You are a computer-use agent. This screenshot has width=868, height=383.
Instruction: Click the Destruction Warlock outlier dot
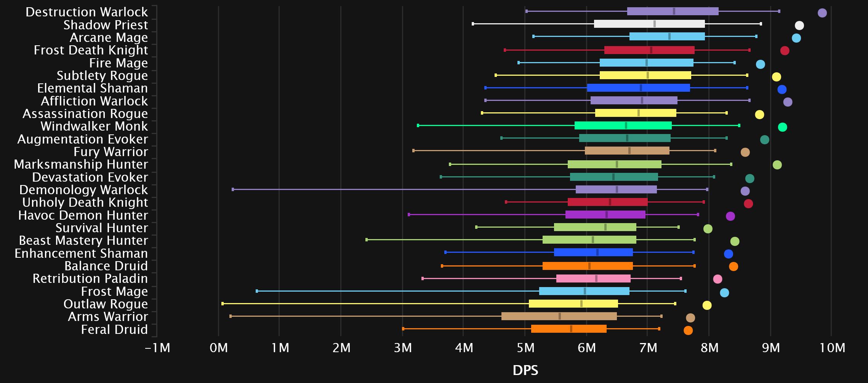pos(822,13)
